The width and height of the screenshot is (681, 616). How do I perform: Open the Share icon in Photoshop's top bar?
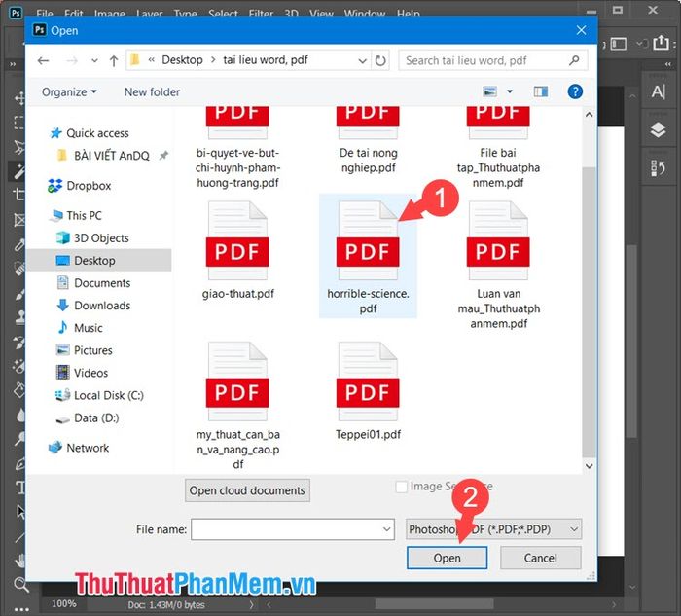[661, 43]
